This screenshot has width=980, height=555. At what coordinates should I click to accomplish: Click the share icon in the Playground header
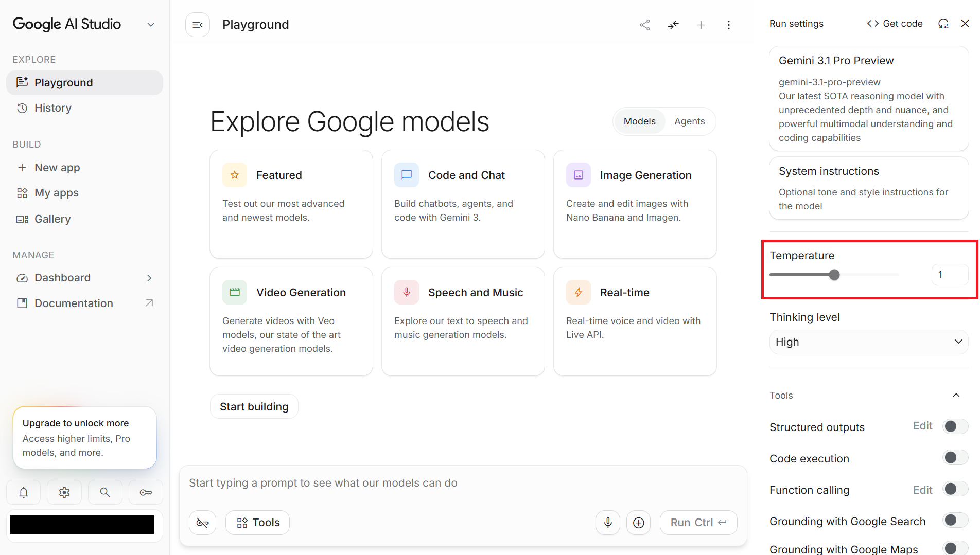tap(645, 25)
